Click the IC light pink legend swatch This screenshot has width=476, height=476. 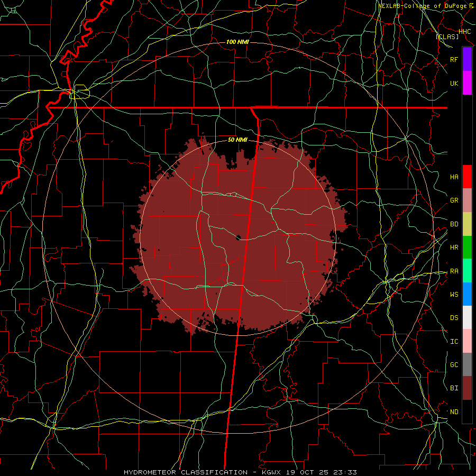467,341
